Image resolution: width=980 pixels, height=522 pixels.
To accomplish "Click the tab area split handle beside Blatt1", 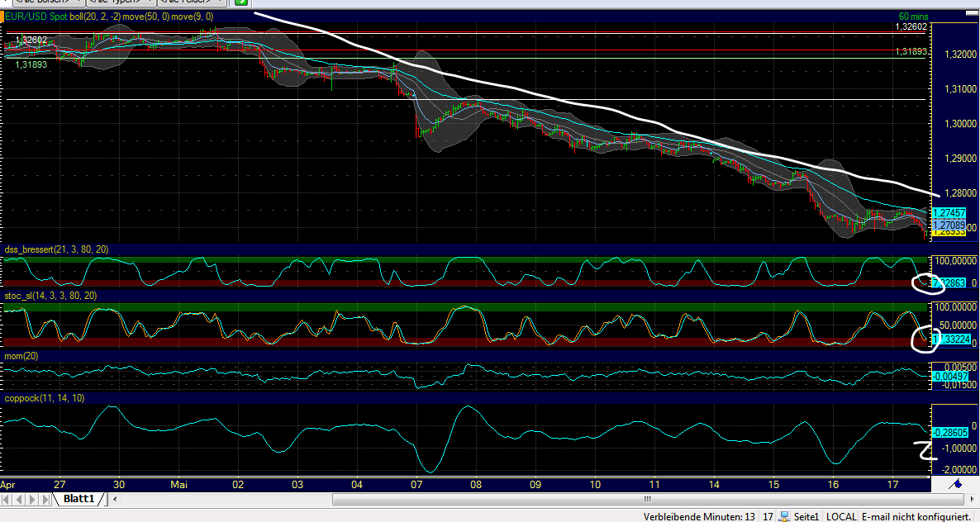I will tap(107, 499).
